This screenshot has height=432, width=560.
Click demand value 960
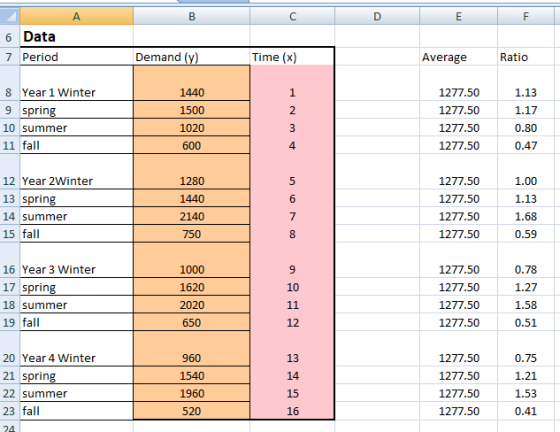click(192, 348)
